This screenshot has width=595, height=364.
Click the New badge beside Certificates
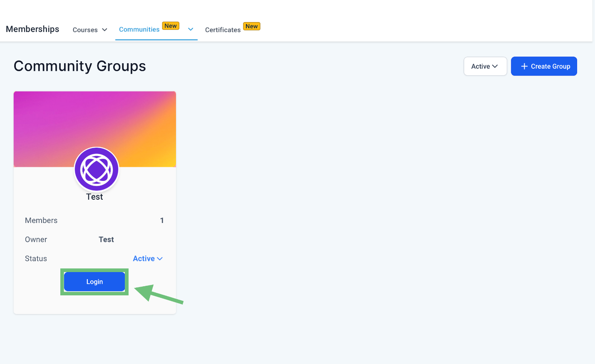click(x=252, y=26)
